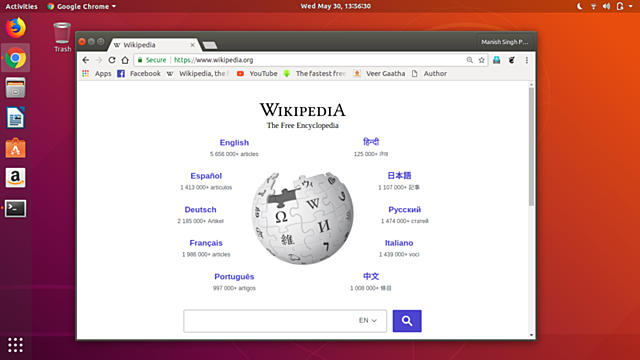This screenshot has height=360, width=640.
Task: Click the page's vertical scrollbar thumb
Action: (531, 147)
